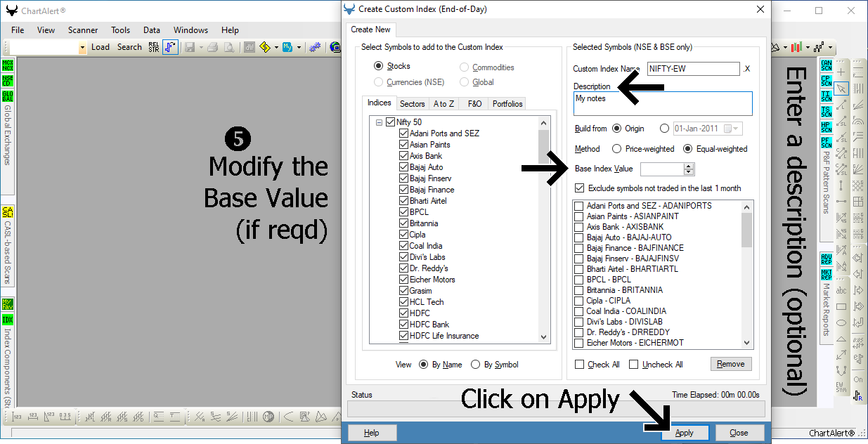The height and width of the screenshot is (444, 868).
Task: Open the gear settings toolbar icon
Action: pyautogui.click(x=316, y=47)
